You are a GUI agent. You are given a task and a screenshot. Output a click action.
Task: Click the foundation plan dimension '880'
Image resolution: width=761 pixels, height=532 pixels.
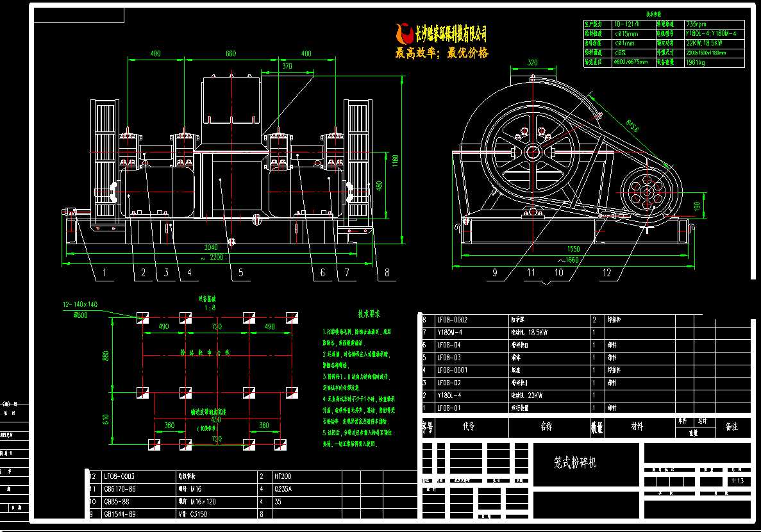coord(106,356)
